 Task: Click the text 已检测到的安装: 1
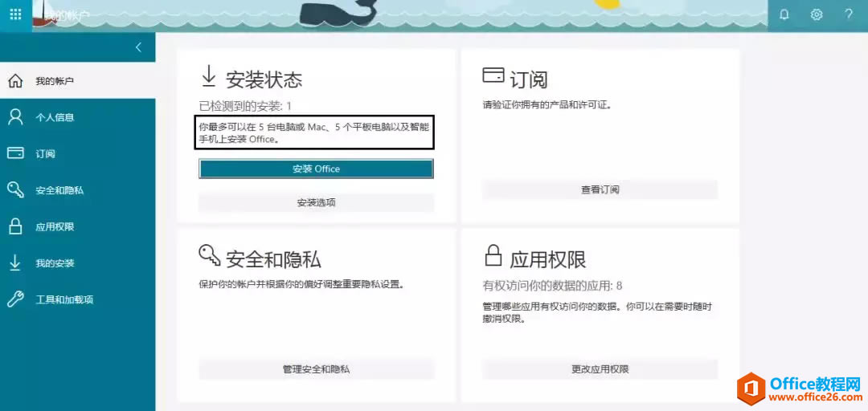[245, 106]
